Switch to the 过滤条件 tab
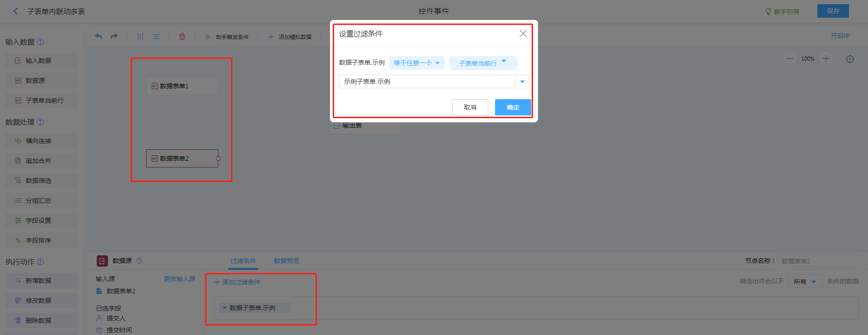868x335 pixels. coord(243,261)
